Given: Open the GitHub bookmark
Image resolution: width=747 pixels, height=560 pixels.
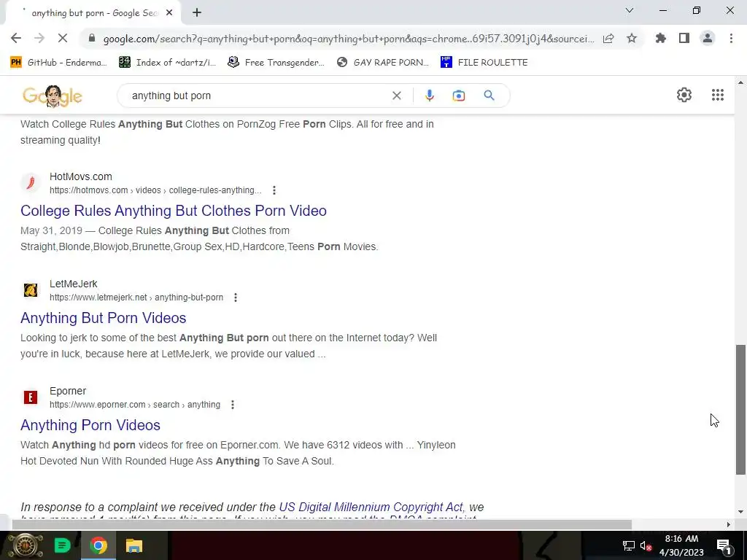Looking at the screenshot, I should 58,63.
